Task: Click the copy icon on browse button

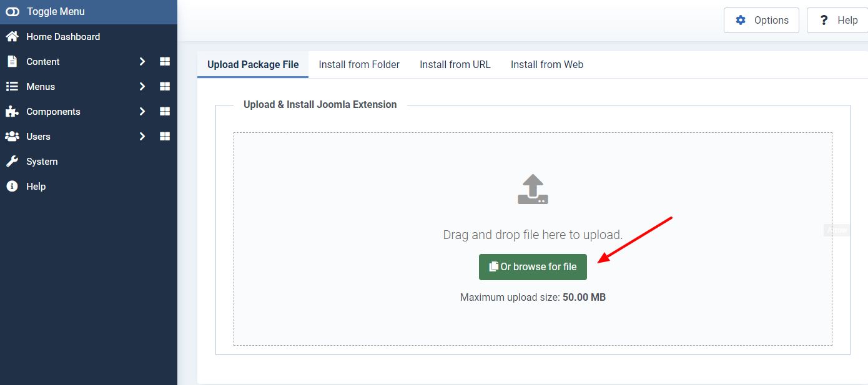Action: 493,266
